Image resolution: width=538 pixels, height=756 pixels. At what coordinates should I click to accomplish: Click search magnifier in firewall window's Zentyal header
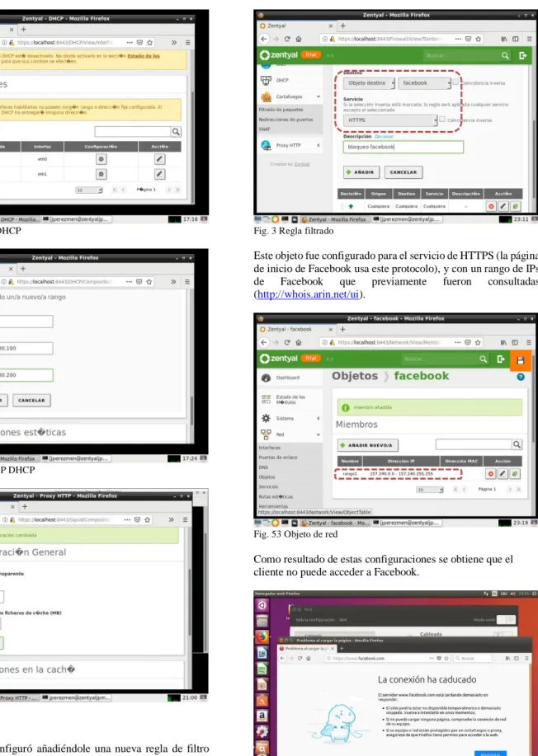(505, 55)
